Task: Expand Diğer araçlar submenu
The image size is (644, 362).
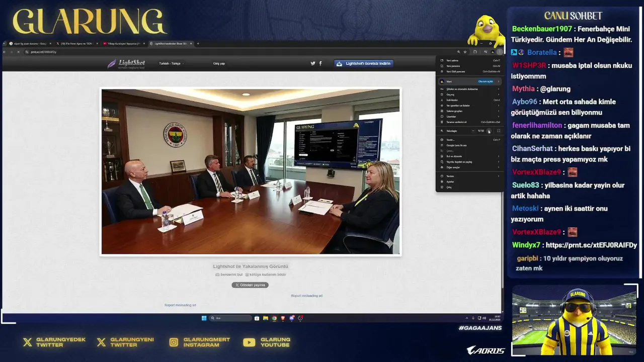Action: coord(469,167)
